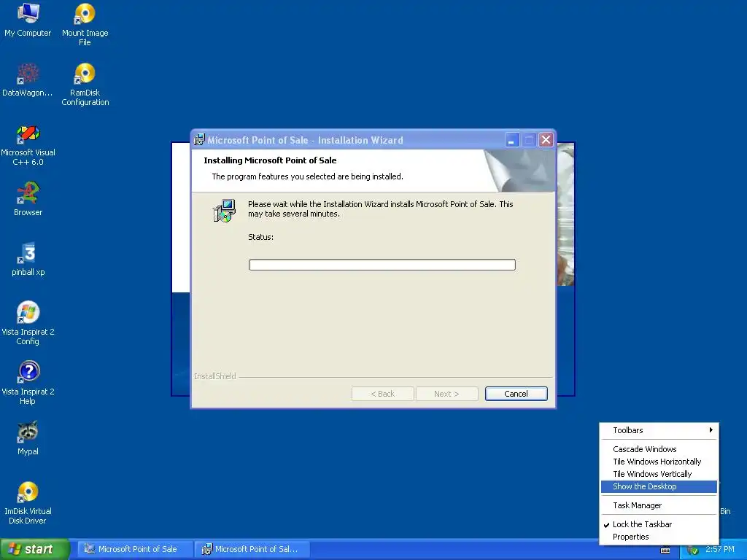Viewport: 747px width, 560px height.
Task: Click the system clock showing 2:57 PM
Action: click(x=720, y=549)
